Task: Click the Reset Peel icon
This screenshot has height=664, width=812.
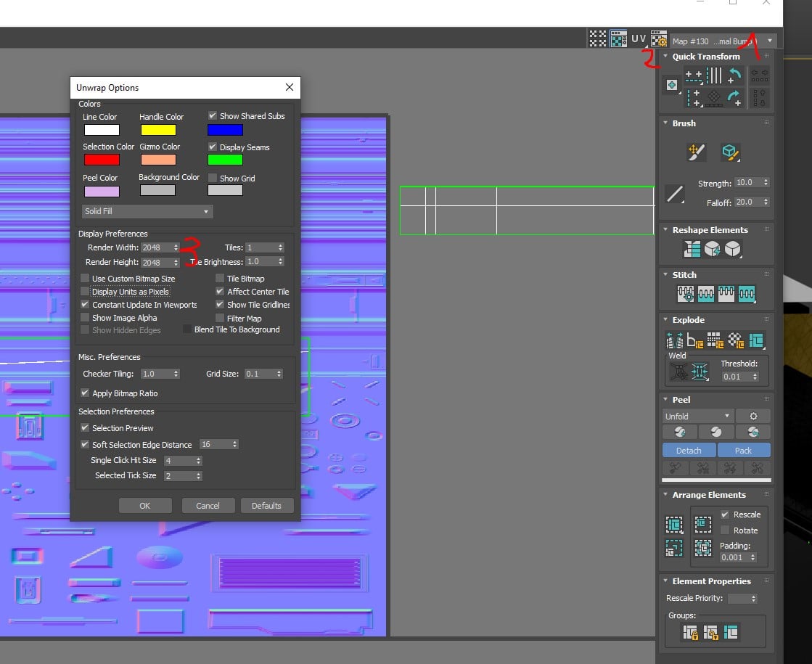Action: coord(753,432)
